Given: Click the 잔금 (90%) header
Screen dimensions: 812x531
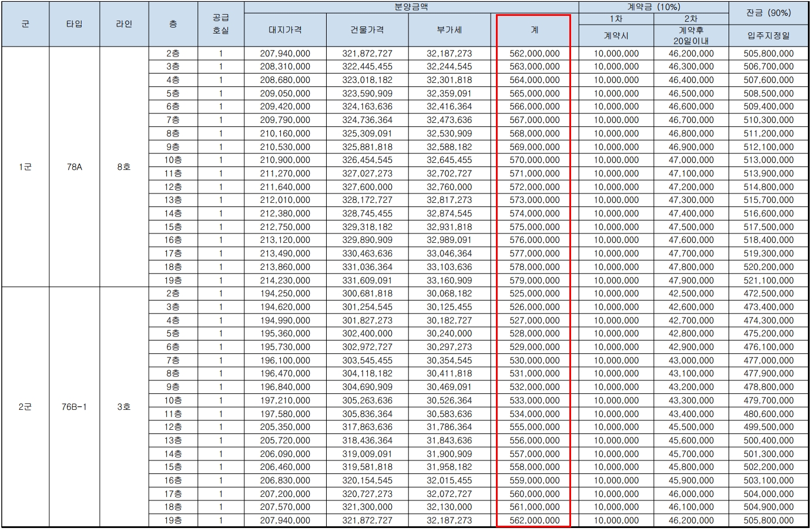Looking at the screenshot, I should click(769, 13).
